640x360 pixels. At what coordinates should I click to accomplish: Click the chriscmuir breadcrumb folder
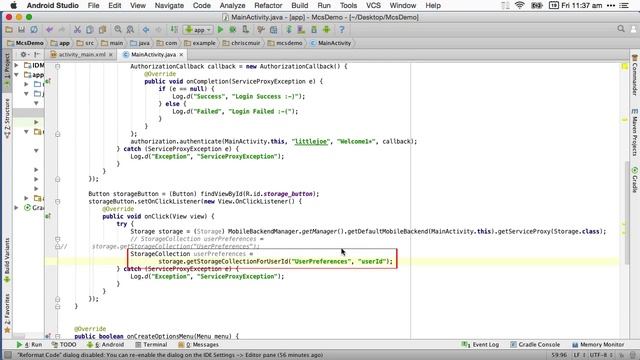pos(242,43)
